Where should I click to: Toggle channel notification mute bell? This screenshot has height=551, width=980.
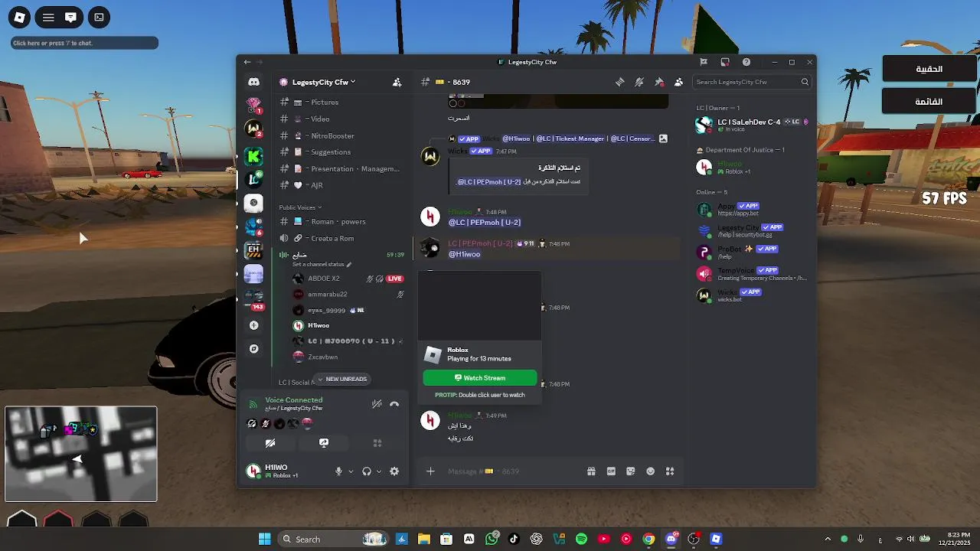coord(639,82)
